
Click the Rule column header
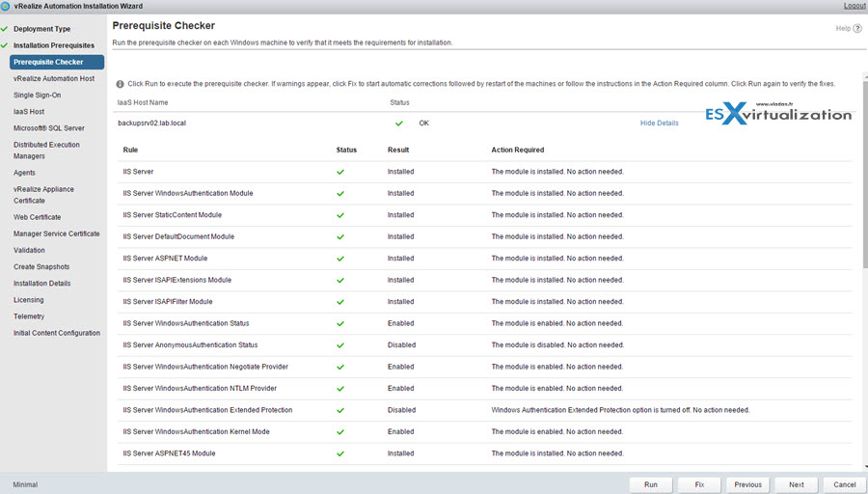(130, 151)
